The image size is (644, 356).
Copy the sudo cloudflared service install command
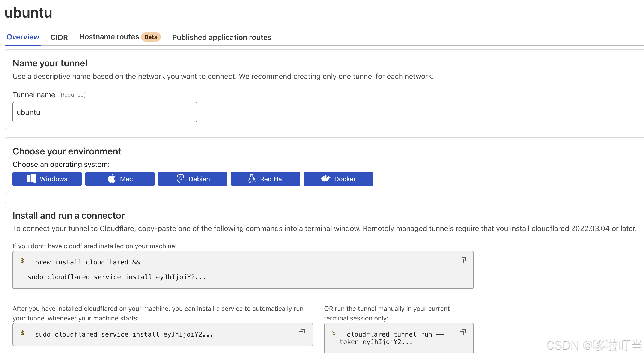click(x=302, y=332)
